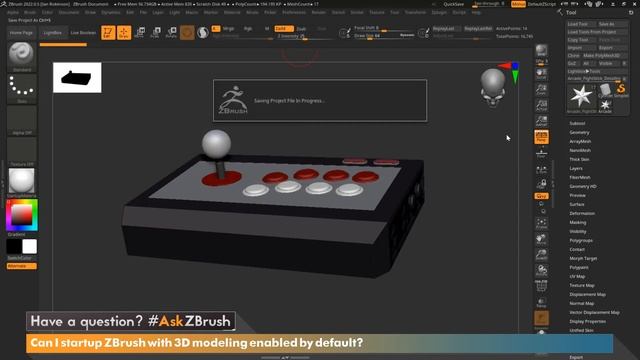Viewport: 640px width, 360px height.
Task: Open the Dots stroke selector
Action: click(x=22, y=89)
